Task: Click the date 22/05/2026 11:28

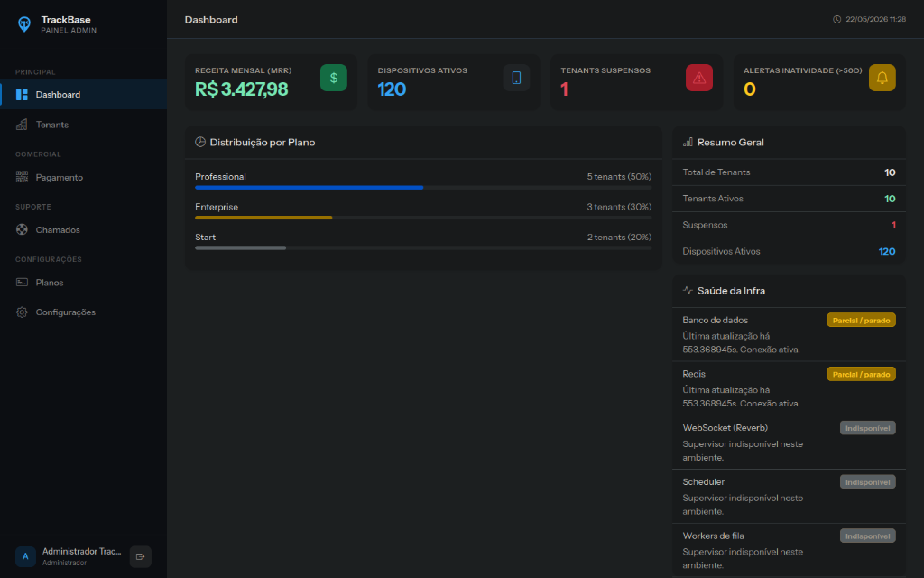Action: coord(875,20)
